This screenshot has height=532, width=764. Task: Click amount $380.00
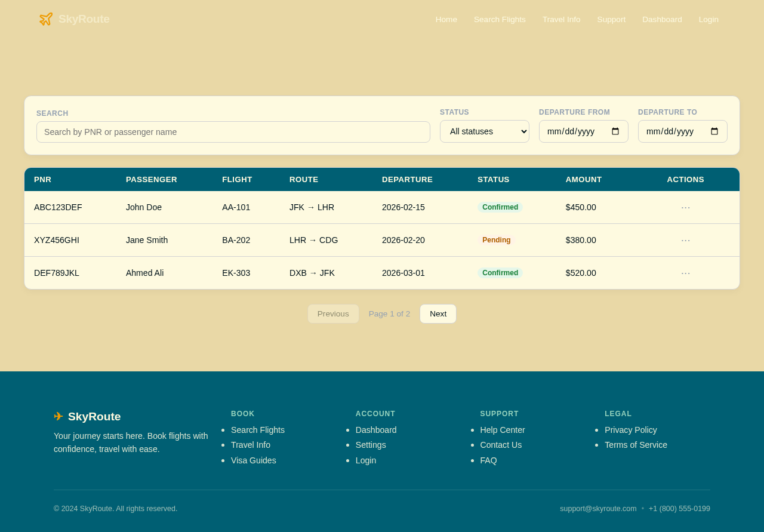pos(581,240)
